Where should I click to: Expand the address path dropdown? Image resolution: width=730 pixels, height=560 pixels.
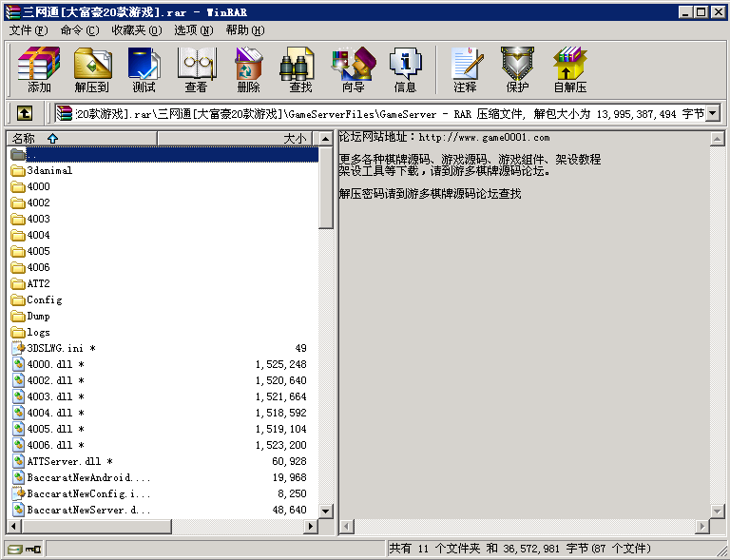tap(712, 113)
